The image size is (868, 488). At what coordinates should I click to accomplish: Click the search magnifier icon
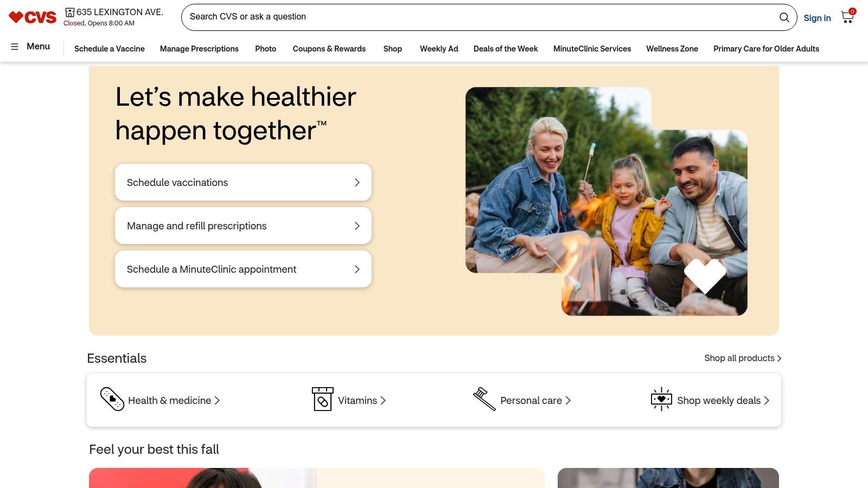tap(784, 17)
